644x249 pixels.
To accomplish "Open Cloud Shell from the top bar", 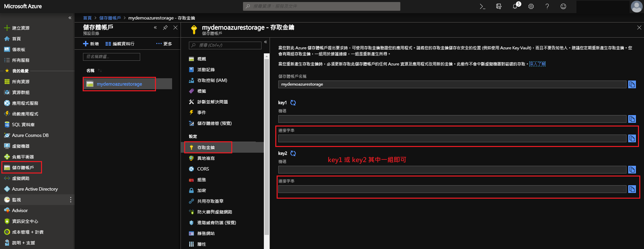I will [482, 6].
